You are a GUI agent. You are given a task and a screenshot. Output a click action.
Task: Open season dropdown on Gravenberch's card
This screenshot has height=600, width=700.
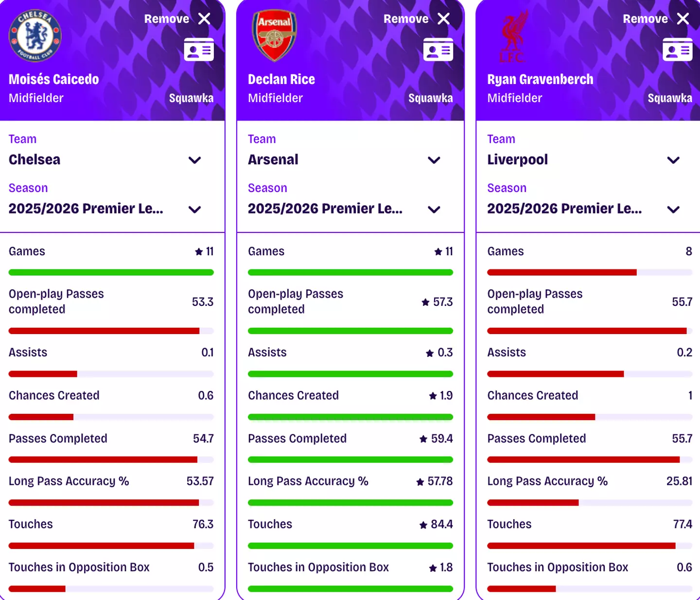click(673, 210)
